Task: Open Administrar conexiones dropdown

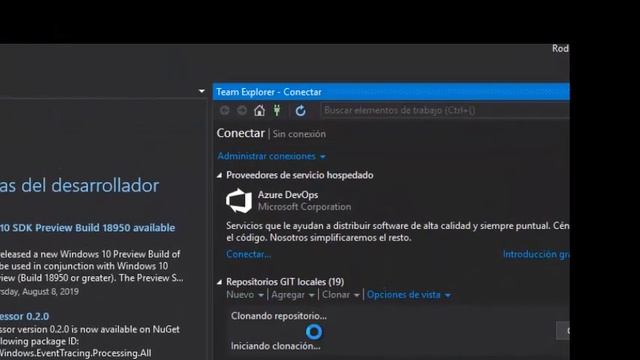Action: [271, 156]
